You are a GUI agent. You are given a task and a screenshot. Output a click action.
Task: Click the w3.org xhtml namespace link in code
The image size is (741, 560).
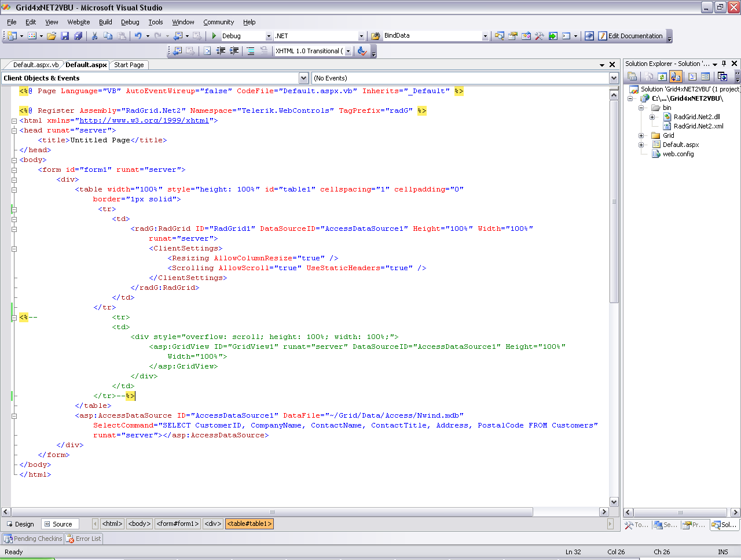tap(144, 120)
